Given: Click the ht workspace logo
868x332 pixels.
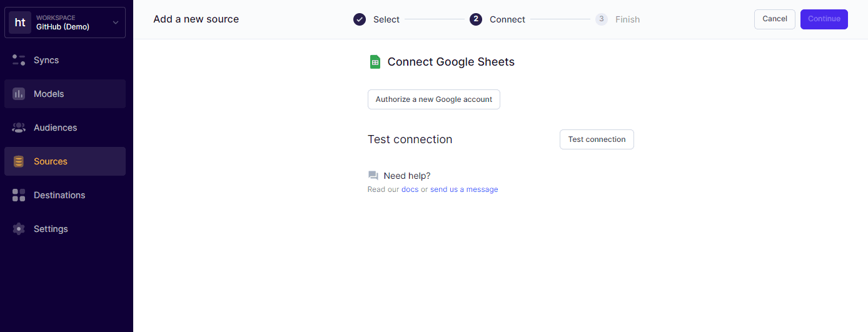Looking at the screenshot, I should 20,23.
